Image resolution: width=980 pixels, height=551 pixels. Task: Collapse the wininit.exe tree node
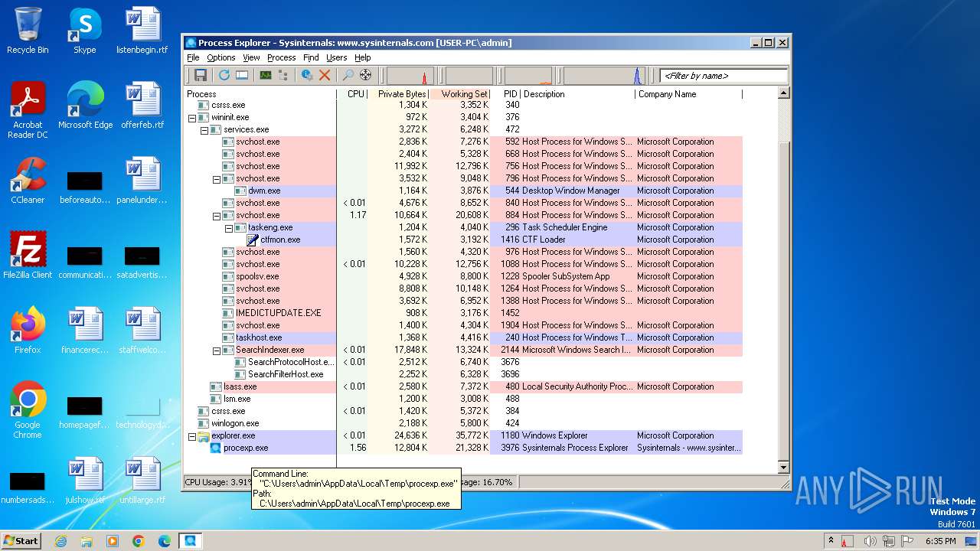coord(192,118)
